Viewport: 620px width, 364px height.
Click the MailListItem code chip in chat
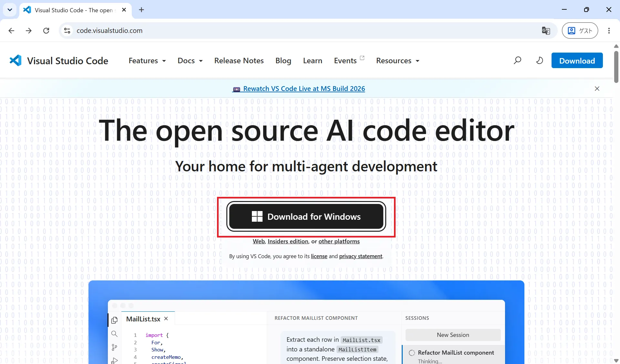[x=357, y=349]
